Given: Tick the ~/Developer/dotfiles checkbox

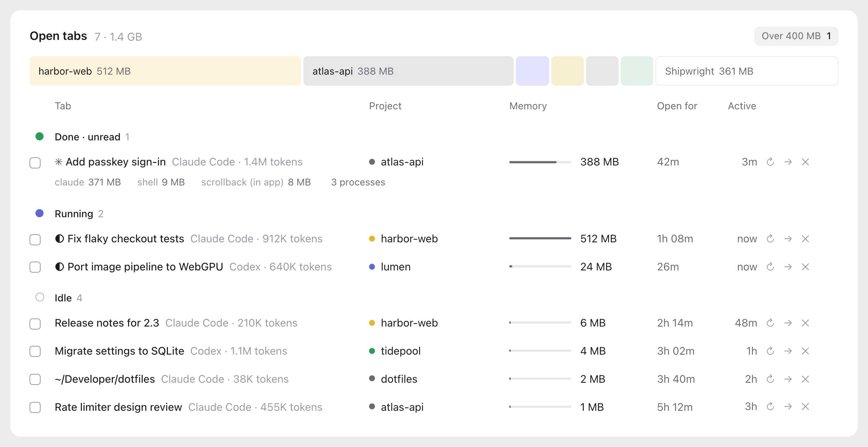Looking at the screenshot, I should click(35, 379).
